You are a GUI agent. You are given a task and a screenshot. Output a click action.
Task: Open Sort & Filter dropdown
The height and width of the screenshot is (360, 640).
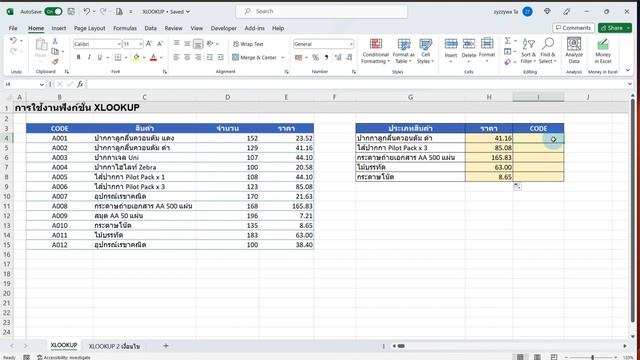(x=528, y=51)
